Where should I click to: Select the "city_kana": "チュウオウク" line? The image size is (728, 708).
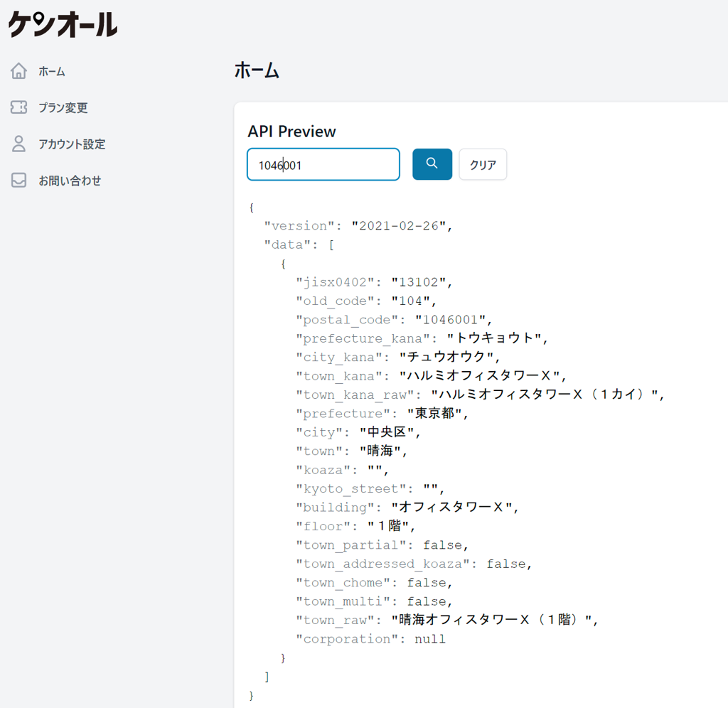(x=398, y=357)
